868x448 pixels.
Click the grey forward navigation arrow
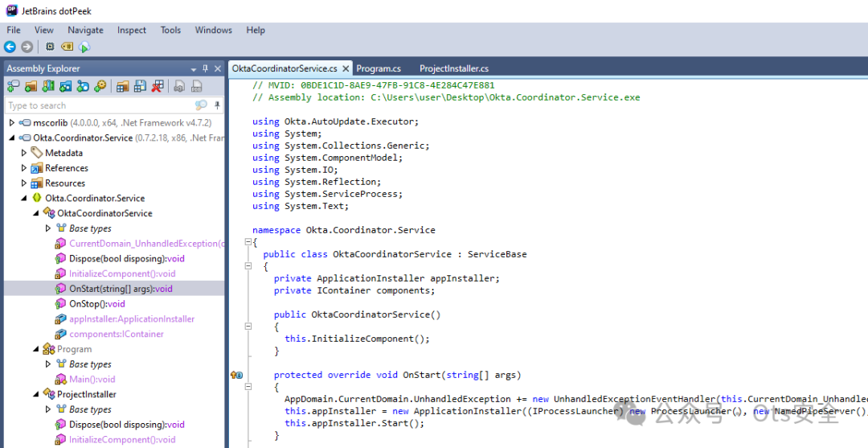pyautogui.click(x=26, y=47)
